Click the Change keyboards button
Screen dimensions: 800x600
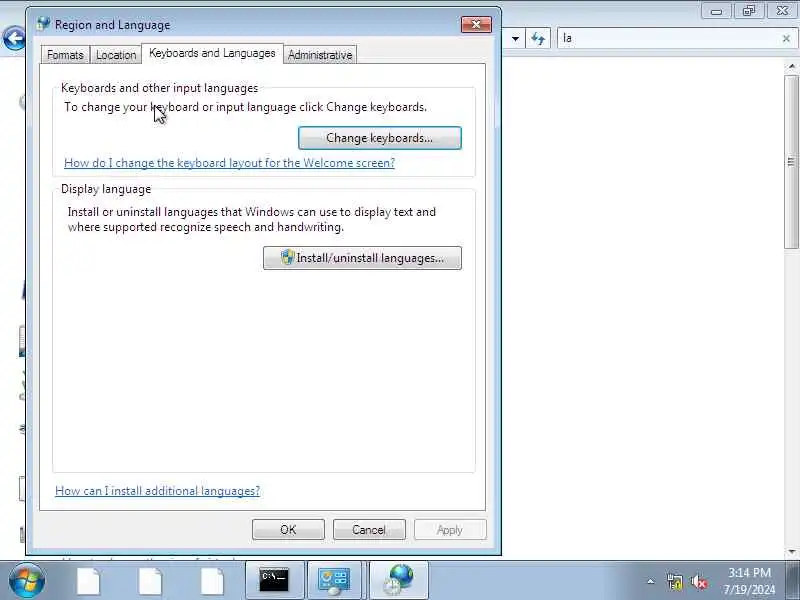point(380,138)
